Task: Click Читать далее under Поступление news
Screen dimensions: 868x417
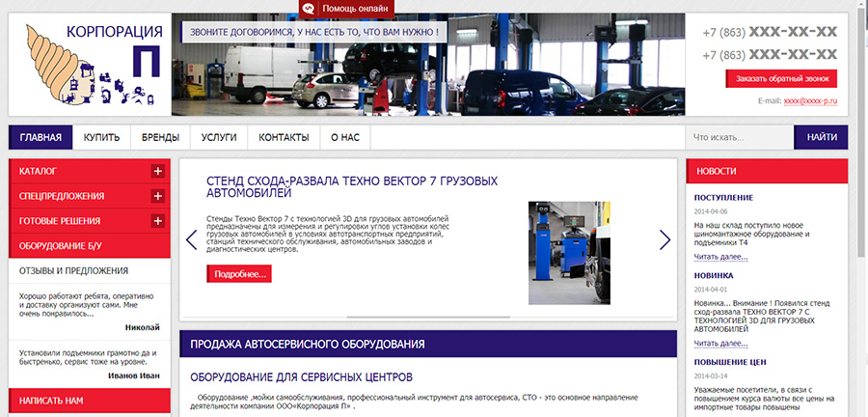Action: pyautogui.click(x=720, y=257)
